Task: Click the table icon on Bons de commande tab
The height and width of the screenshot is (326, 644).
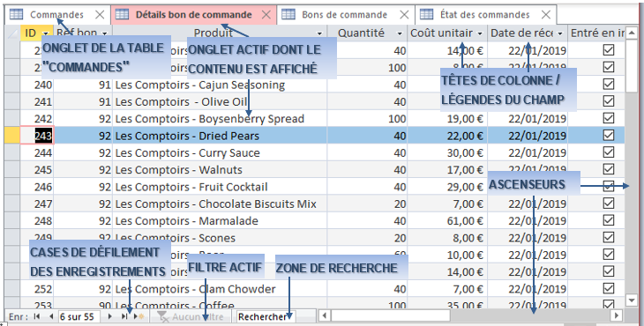Action: 288,14
